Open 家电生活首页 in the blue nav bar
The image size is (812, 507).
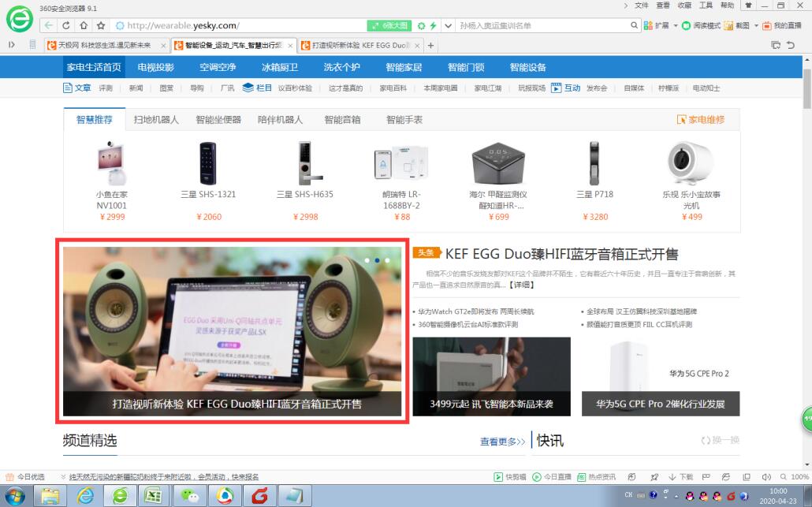coord(94,67)
